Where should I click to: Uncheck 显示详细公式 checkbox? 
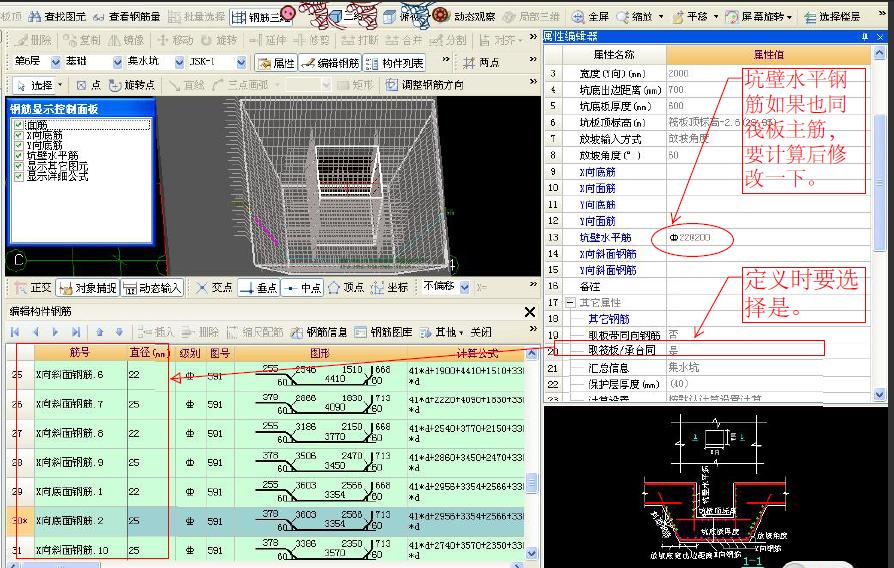(19, 176)
